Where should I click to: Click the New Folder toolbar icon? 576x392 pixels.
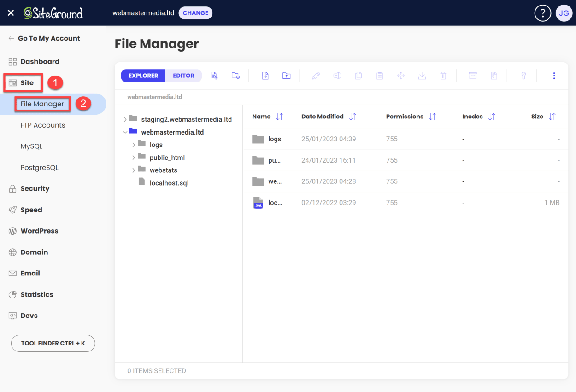pyautogui.click(x=235, y=76)
